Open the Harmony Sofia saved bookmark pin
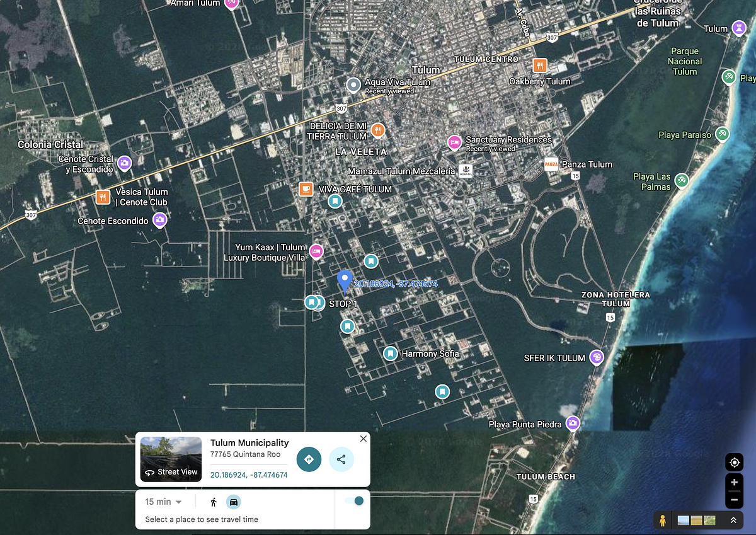Viewport: 756px width, 535px height. [391, 354]
